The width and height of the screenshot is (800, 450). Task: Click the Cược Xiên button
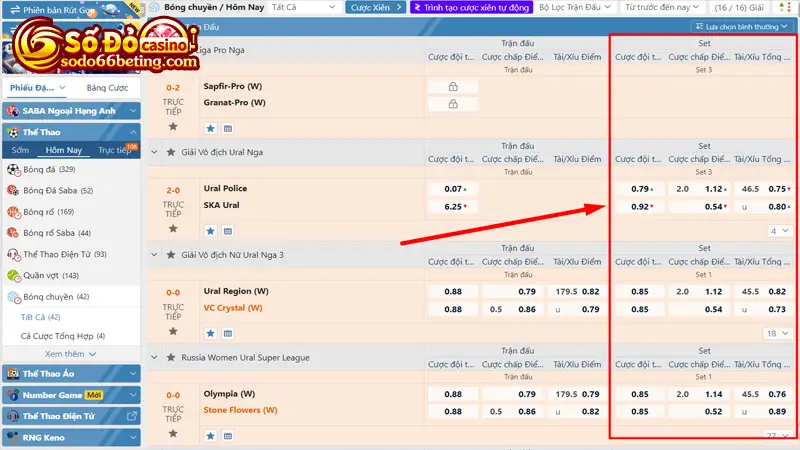point(374,7)
